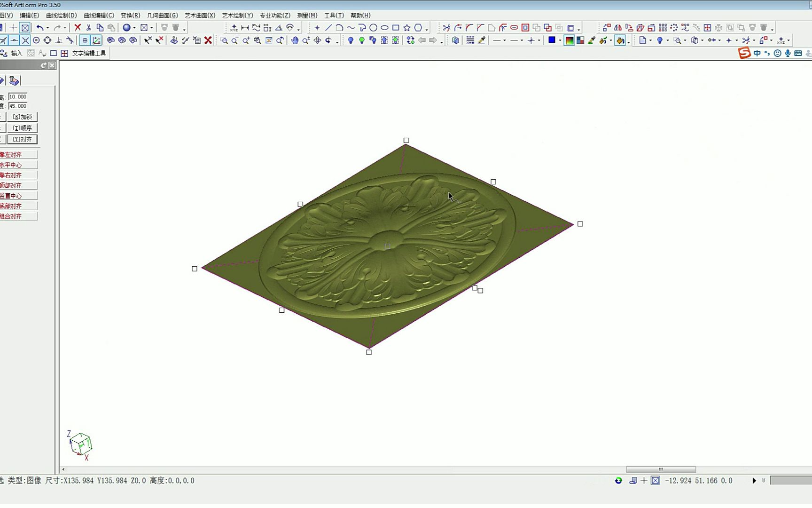
Task: Toggle the center point snap button
Action: click(36, 40)
